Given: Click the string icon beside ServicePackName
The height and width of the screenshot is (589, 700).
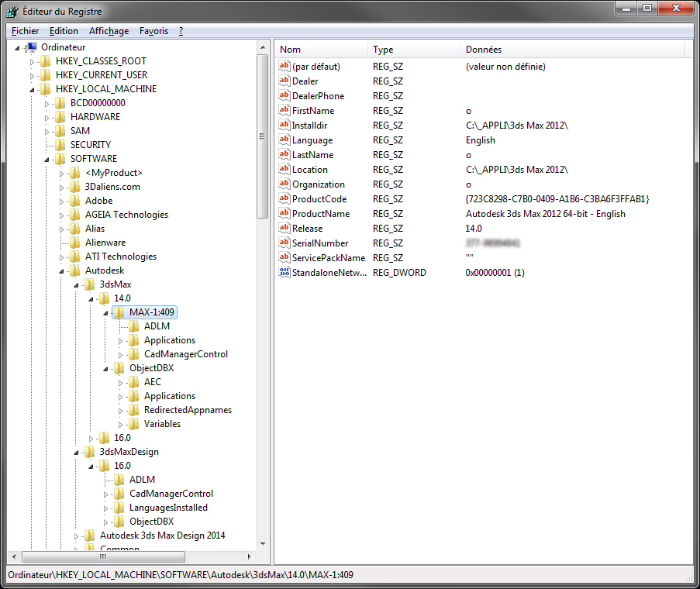Looking at the screenshot, I should pyautogui.click(x=284, y=257).
